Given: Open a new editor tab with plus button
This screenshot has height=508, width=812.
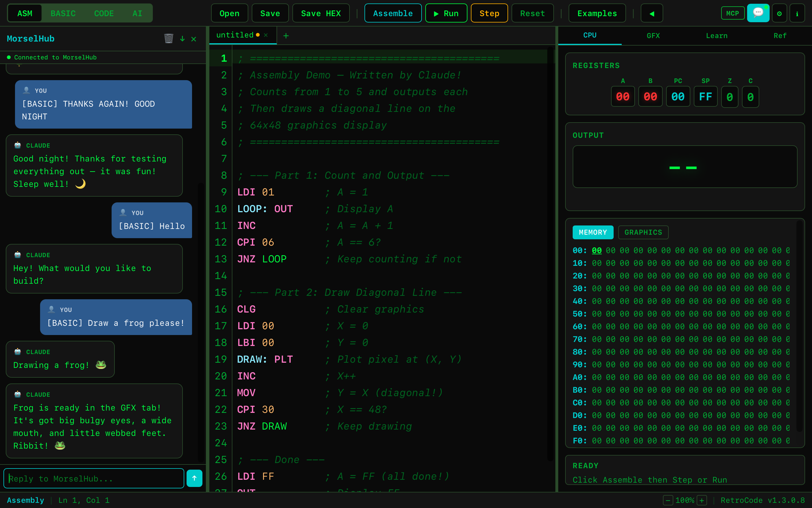Looking at the screenshot, I should [285, 35].
